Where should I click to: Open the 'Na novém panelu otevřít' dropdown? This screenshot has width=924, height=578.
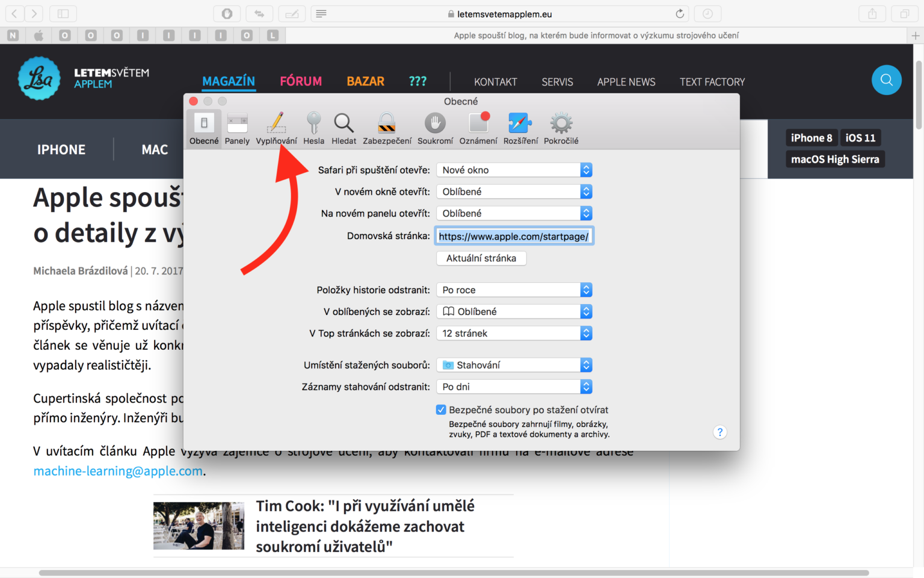514,214
